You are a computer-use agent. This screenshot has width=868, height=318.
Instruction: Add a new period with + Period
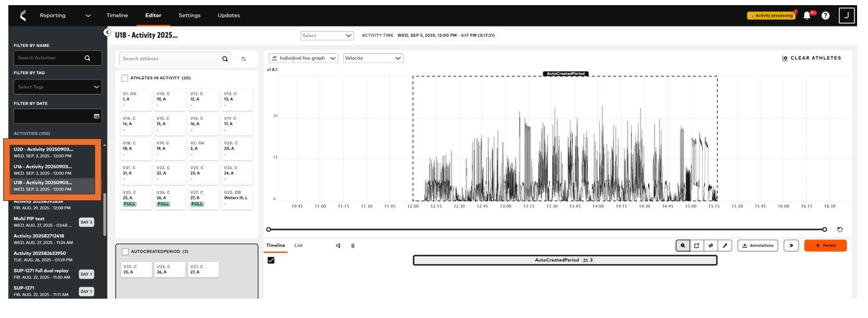825,245
